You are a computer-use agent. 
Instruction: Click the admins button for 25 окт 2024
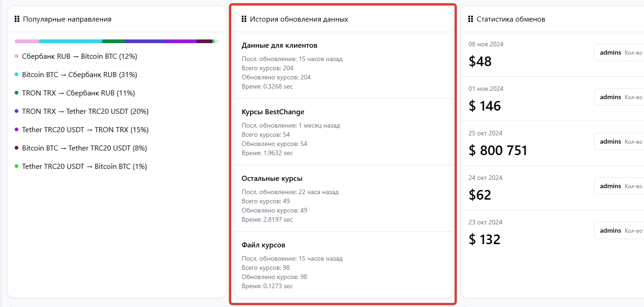pyautogui.click(x=611, y=141)
